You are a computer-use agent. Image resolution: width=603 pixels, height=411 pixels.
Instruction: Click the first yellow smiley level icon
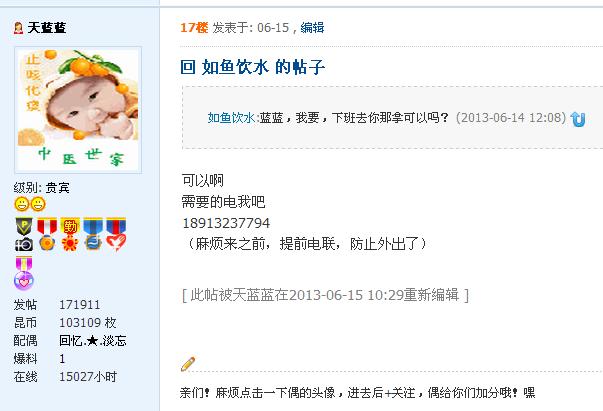click(x=22, y=204)
